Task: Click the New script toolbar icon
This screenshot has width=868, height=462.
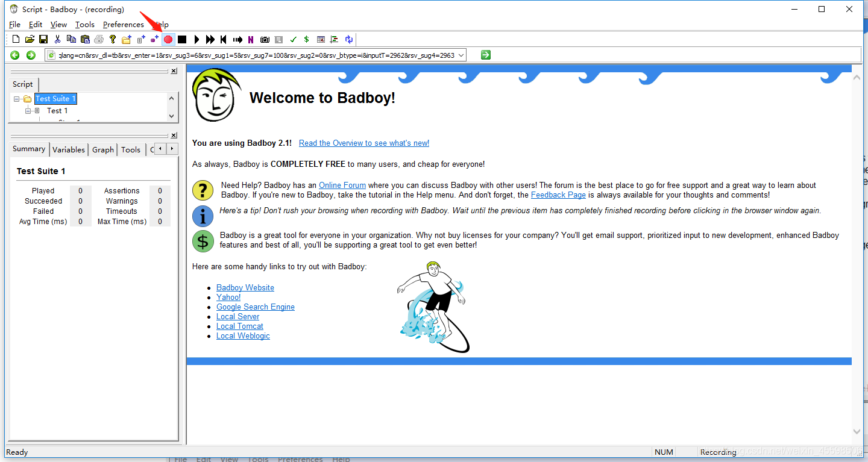Action: click(16, 39)
